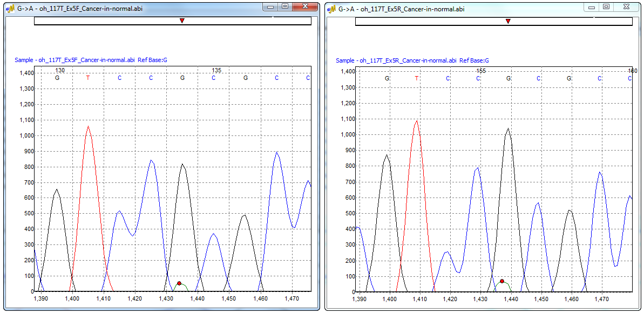
Task: Click position number 135 in Ex5F window
Action: [216, 70]
